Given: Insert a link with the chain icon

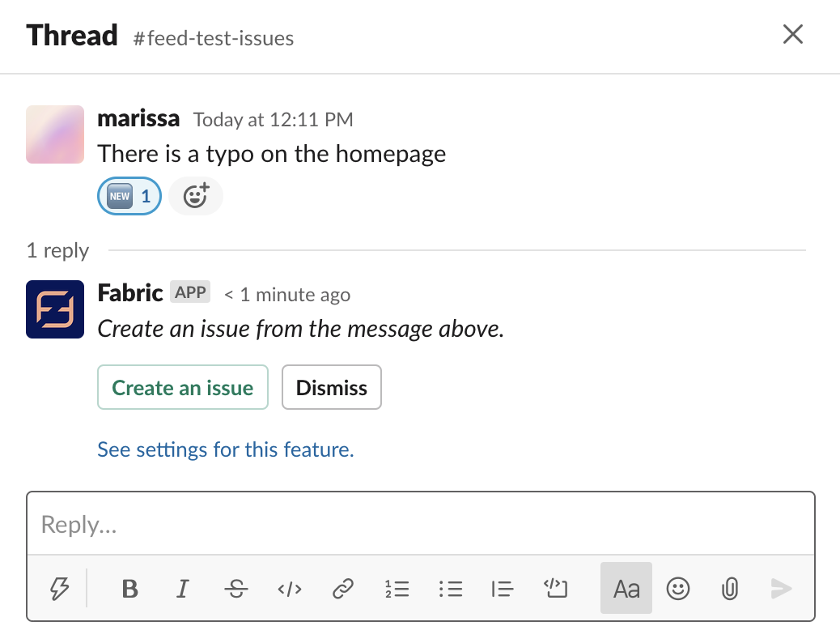Looking at the screenshot, I should pos(343,588).
